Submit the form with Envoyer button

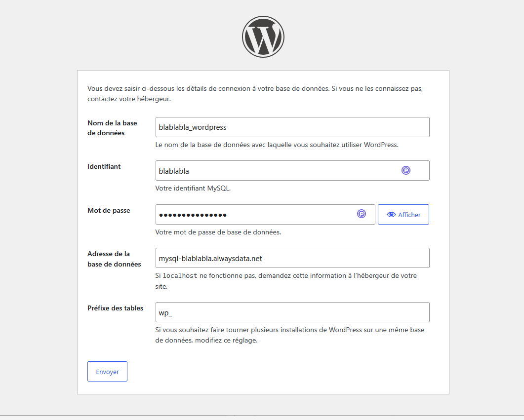click(107, 371)
